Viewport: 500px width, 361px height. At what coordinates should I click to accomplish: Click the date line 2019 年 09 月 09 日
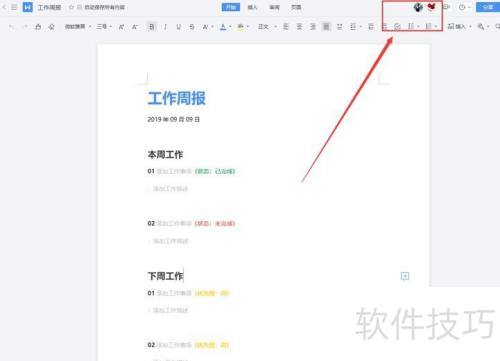(x=173, y=119)
